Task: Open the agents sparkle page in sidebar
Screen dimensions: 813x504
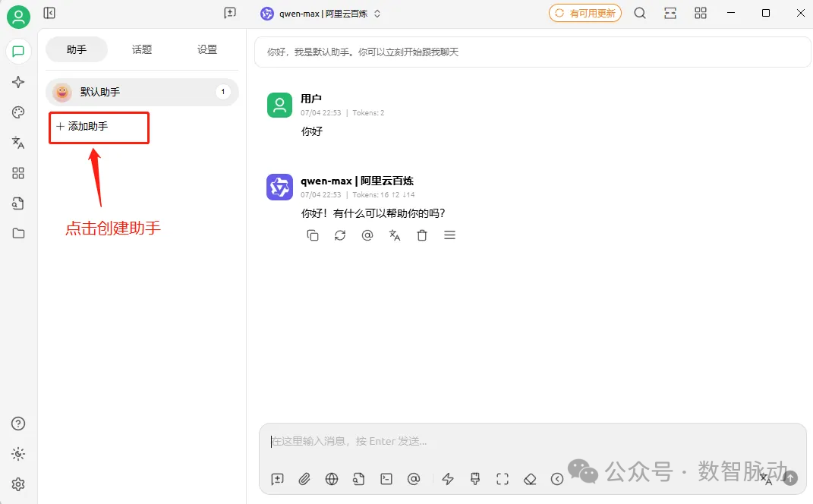Action: click(18, 82)
